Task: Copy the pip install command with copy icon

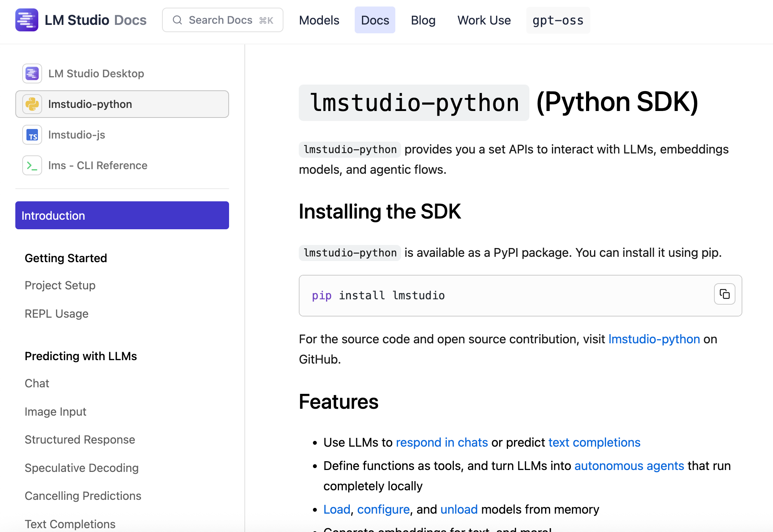Action: [724, 294]
